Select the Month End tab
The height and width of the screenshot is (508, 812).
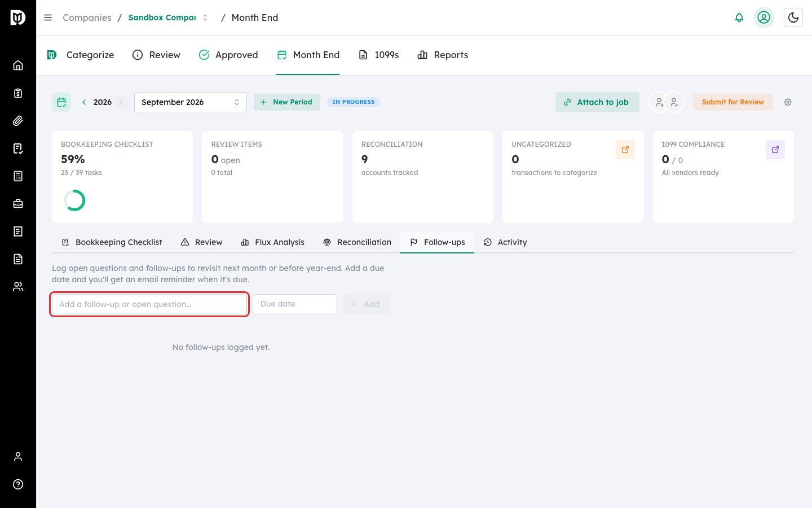point(308,55)
